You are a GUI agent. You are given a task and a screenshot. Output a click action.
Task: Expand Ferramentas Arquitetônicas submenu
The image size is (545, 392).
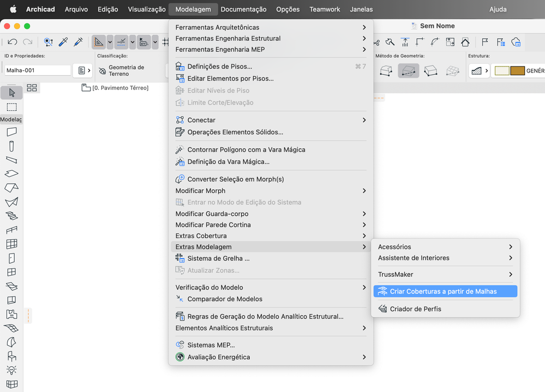tap(271, 27)
